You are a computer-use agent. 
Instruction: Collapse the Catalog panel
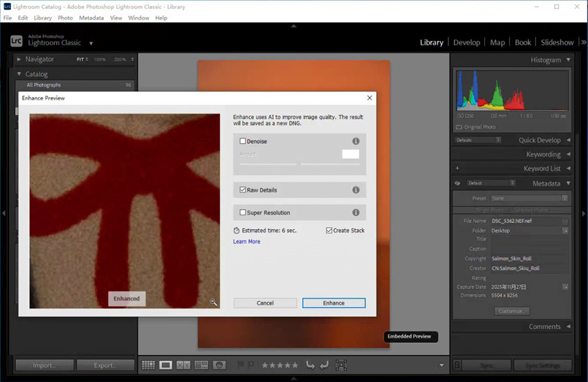[x=19, y=74]
